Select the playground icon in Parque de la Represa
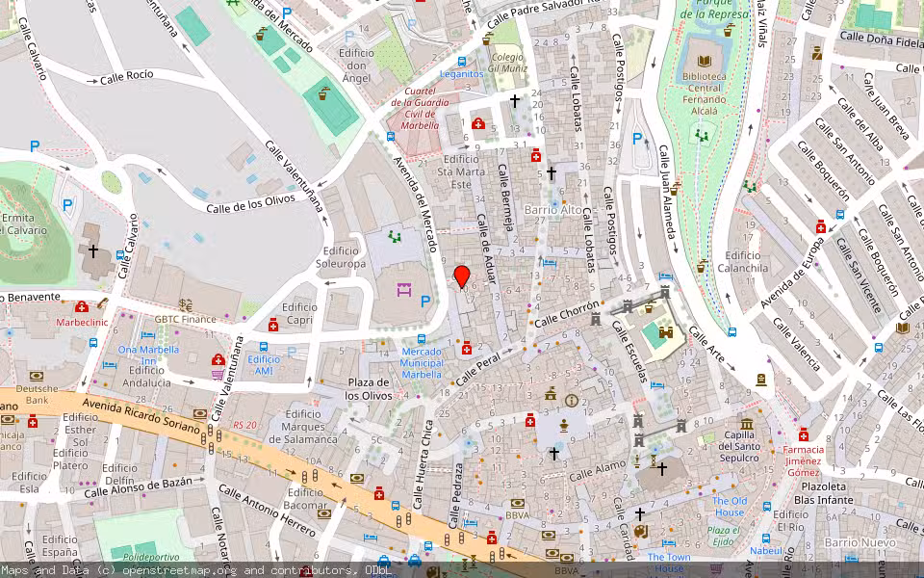Image resolution: width=924 pixels, height=578 pixels. pyautogui.click(x=702, y=135)
